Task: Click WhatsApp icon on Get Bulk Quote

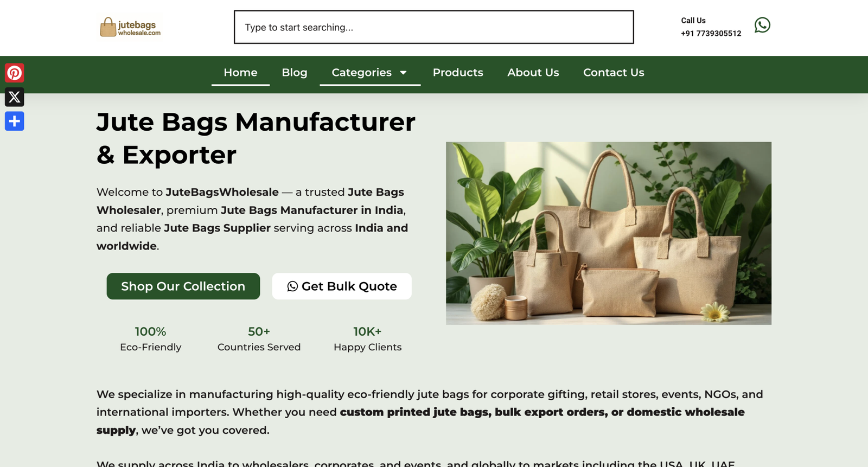Action: coord(292,286)
